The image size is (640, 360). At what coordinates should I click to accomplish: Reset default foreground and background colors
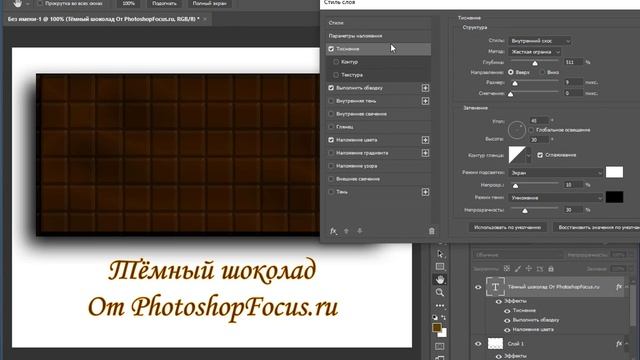point(435,318)
